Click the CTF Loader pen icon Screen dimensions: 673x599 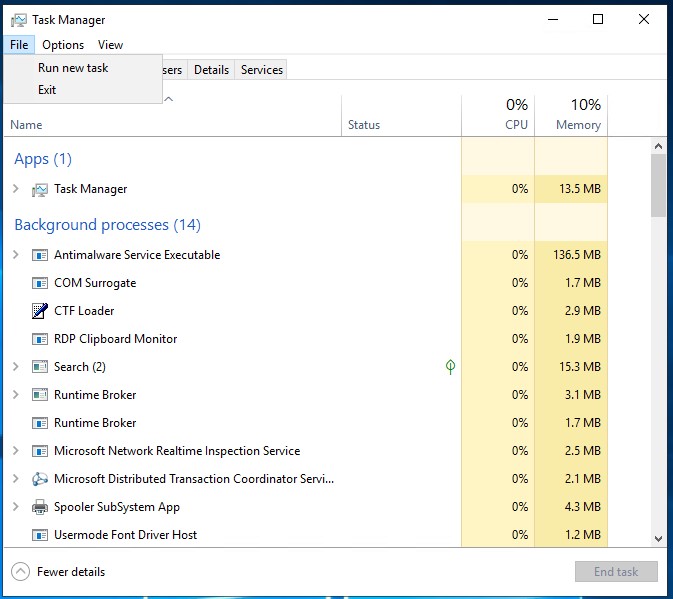tap(40, 311)
